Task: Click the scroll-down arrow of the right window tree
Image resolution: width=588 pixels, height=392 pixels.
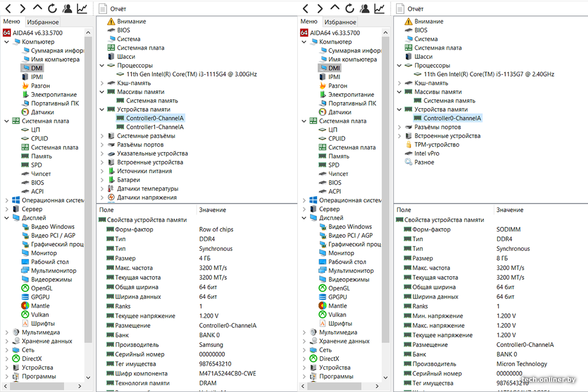Action: (385, 378)
